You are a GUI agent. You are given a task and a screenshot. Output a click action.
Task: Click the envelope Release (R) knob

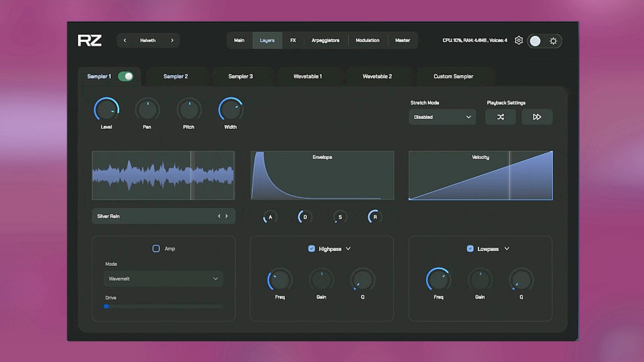(375, 217)
